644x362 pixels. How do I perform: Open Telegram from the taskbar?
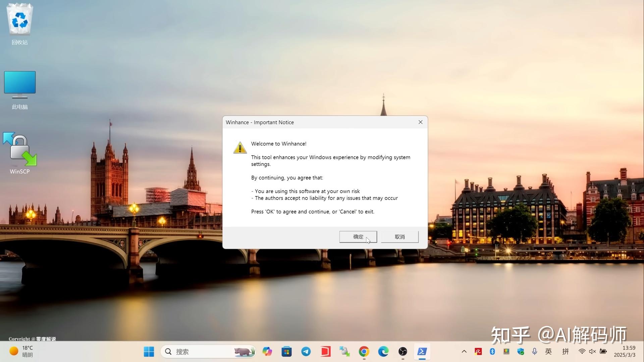coord(306,351)
